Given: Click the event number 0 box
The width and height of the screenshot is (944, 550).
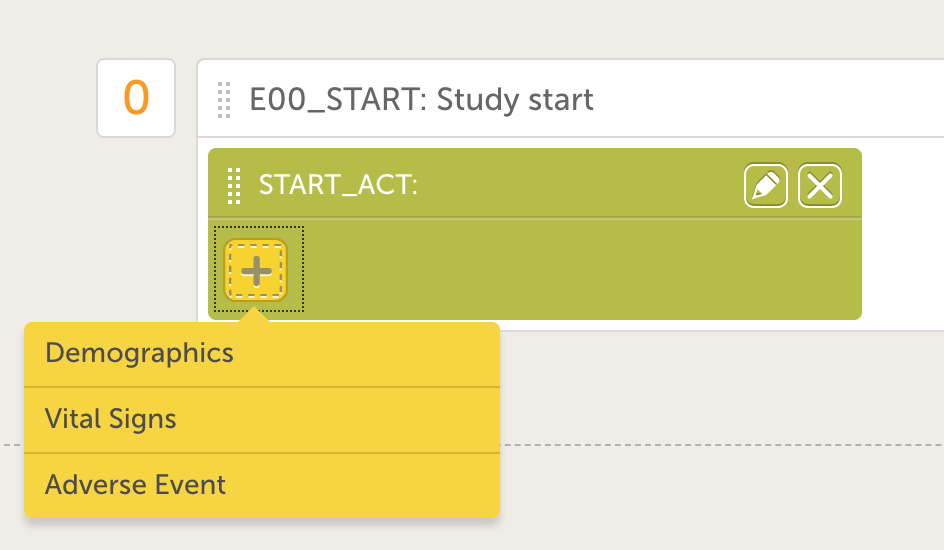Looking at the screenshot, I should pos(136,98).
